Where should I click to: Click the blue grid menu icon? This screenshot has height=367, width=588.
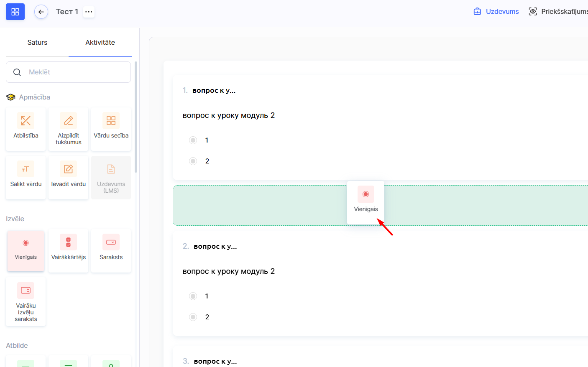coord(15,12)
